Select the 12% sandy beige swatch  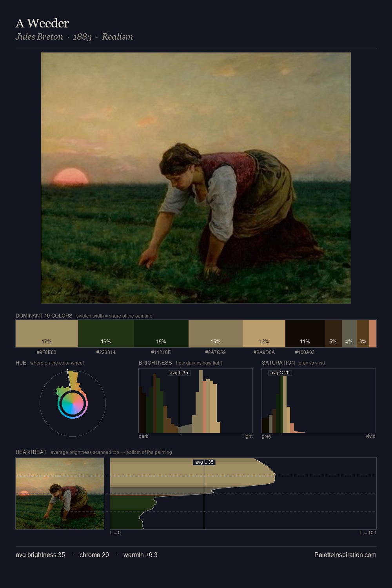click(x=264, y=334)
